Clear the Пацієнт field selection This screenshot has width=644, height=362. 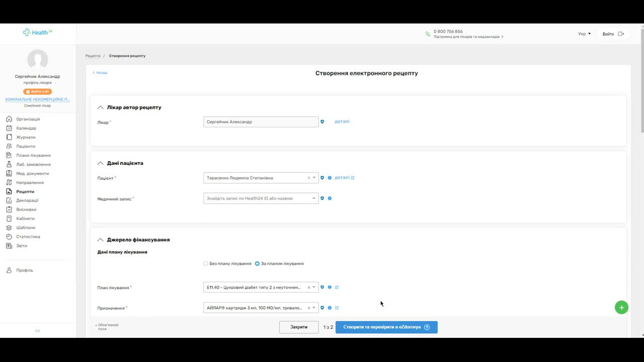tap(309, 178)
